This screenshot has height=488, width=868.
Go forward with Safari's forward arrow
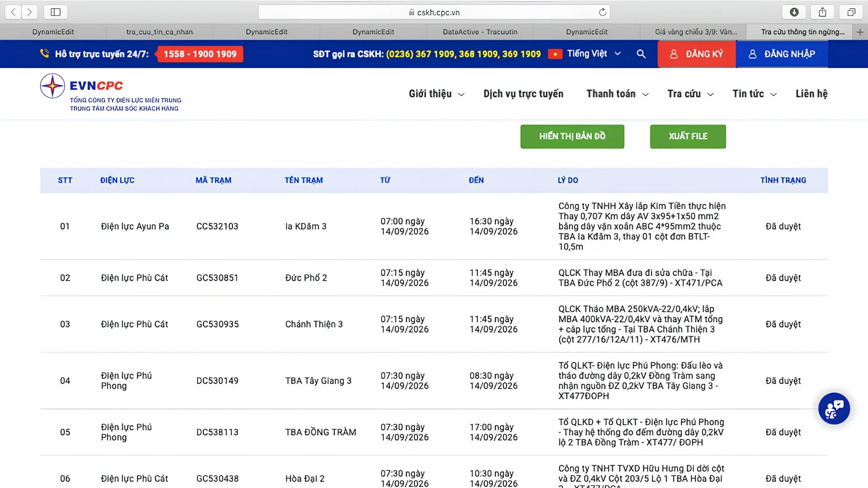pyautogui.click(x=30, y=12)
